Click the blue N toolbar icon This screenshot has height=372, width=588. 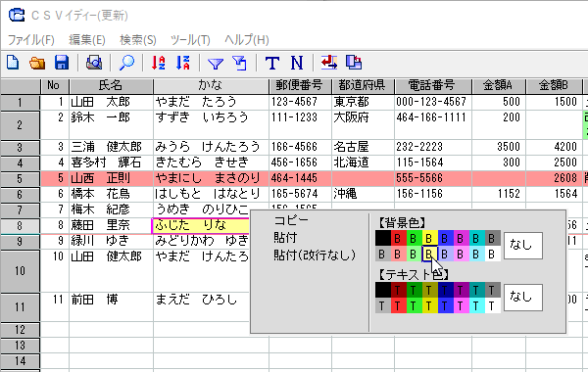point(297,63)
